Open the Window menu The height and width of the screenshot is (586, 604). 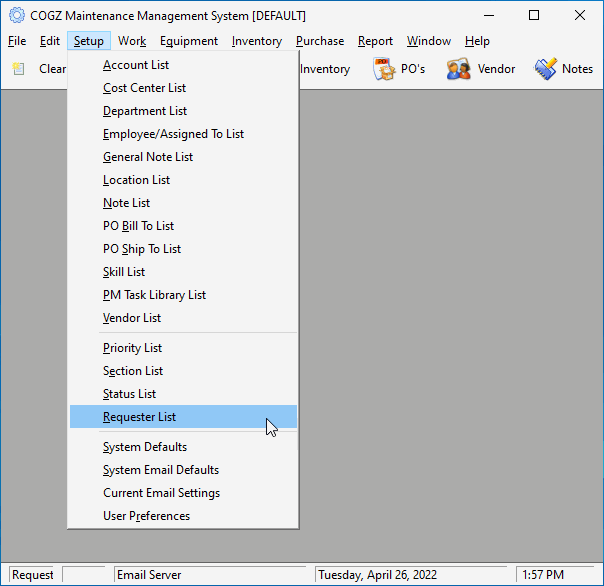pyautogui.click(x=429, y=41)
